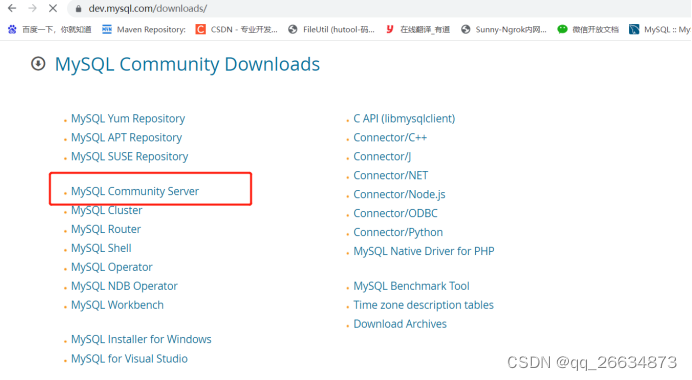Click the download icon beside the heading
Screen dimensions: 692x380
(x=38, y=64)
